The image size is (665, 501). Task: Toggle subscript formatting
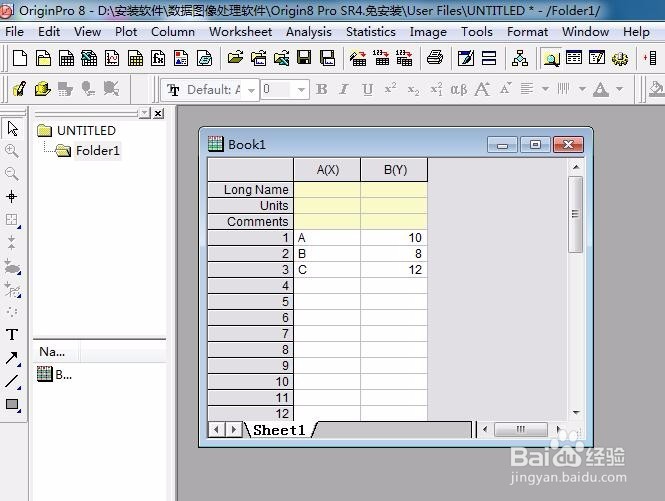(413, 90)
